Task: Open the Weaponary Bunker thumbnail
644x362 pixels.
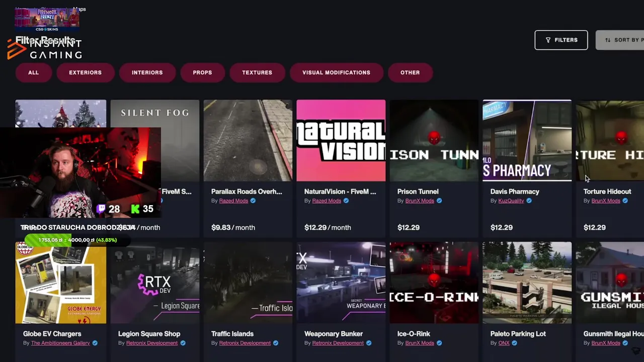Action: pos(341,283)
